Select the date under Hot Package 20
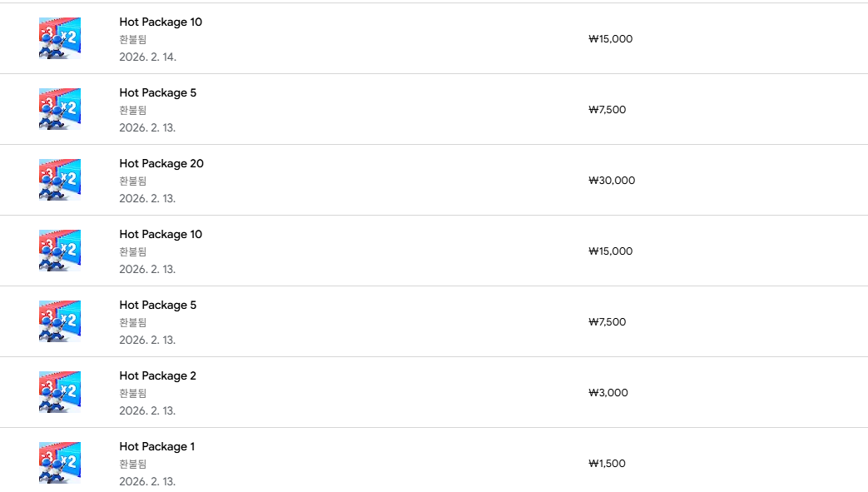The height and width of the screenshot is (492, 868). (147, 198)
